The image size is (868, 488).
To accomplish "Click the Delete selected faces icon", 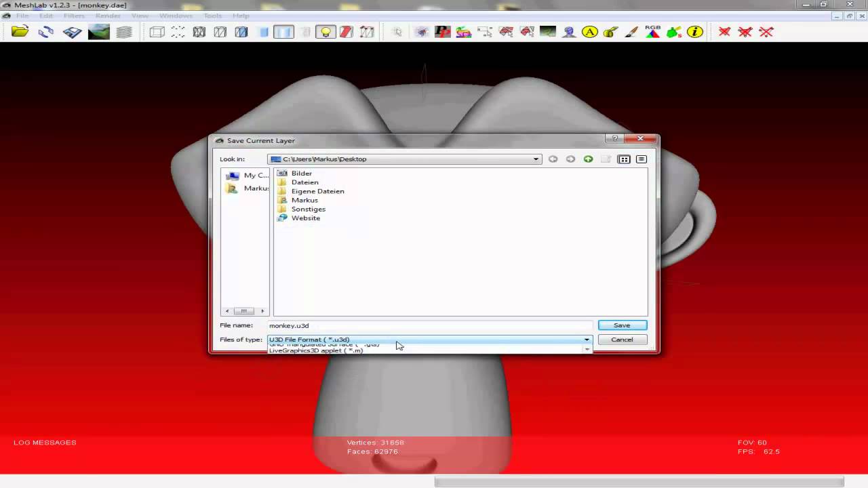I will 724,32.
